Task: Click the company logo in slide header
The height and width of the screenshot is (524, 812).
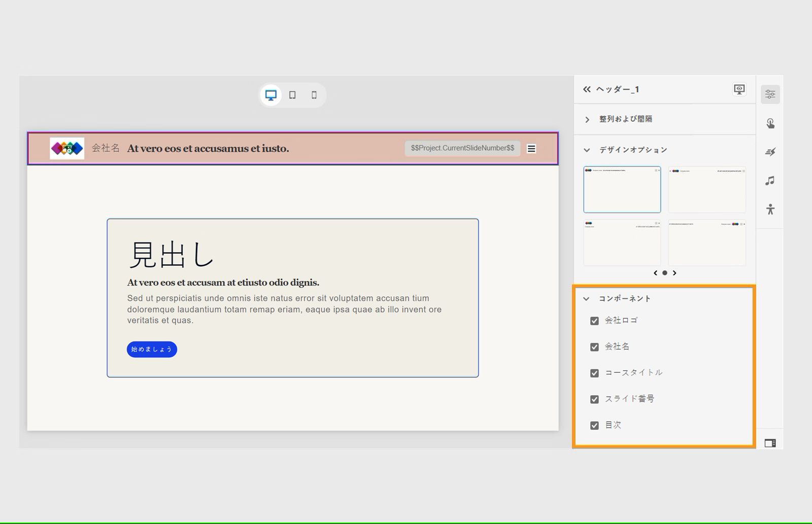Action: pyautogui.click(x=67, y=149)
